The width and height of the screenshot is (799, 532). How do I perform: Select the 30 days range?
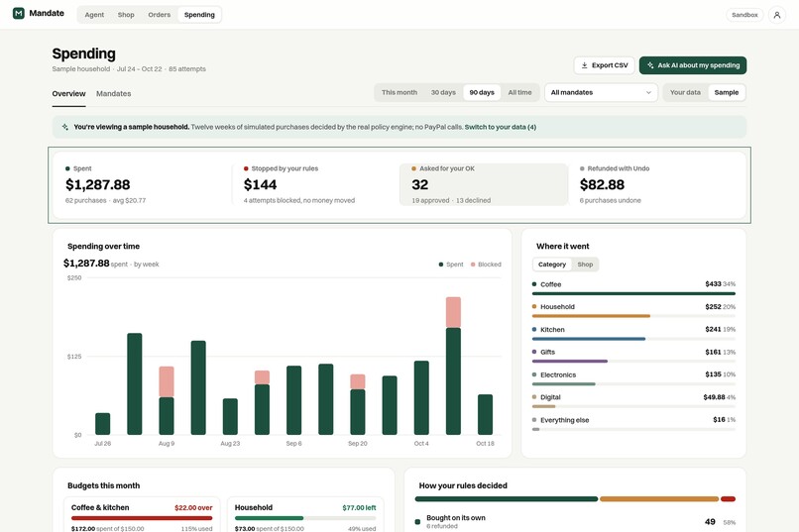pos(443,93)
